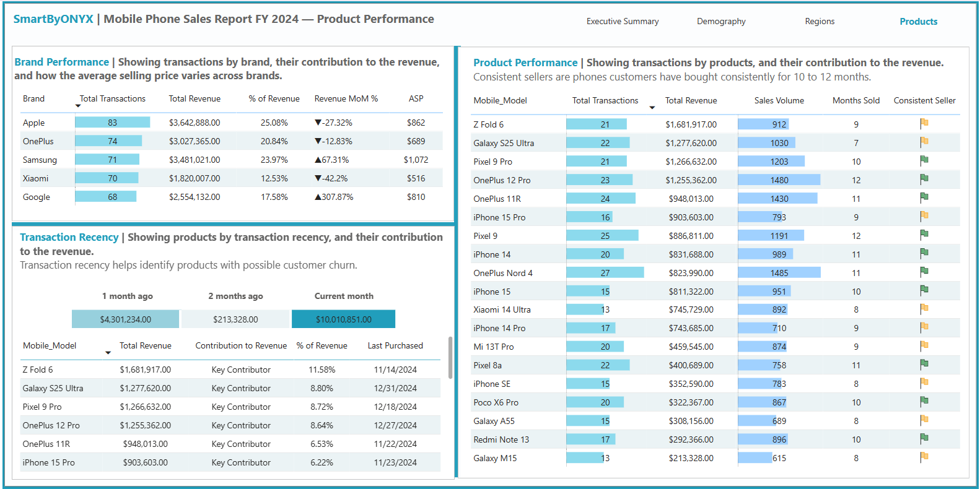Click the Xiaomi 14 Ultra yellow flag
Image resolution: width=980 pixels, height=489 pixels.
(924, 308)
